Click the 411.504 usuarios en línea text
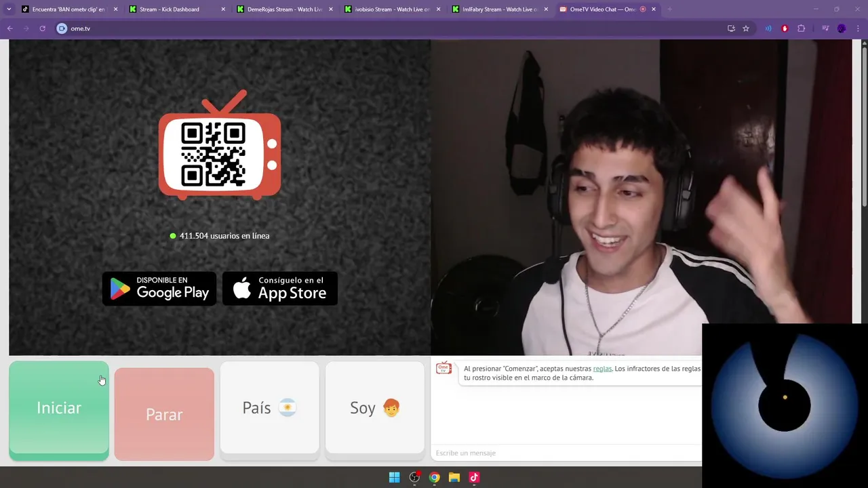868x488 pixels. click(x=224, y=236)
